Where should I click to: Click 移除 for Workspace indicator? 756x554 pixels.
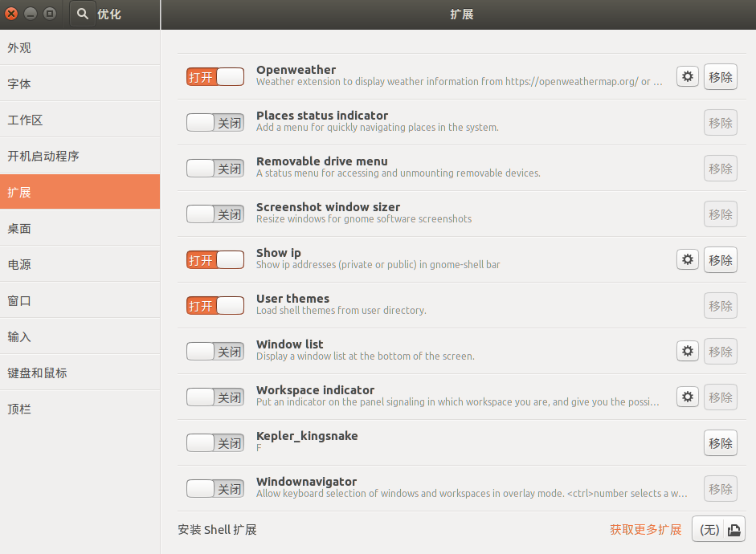coord(721,397)
